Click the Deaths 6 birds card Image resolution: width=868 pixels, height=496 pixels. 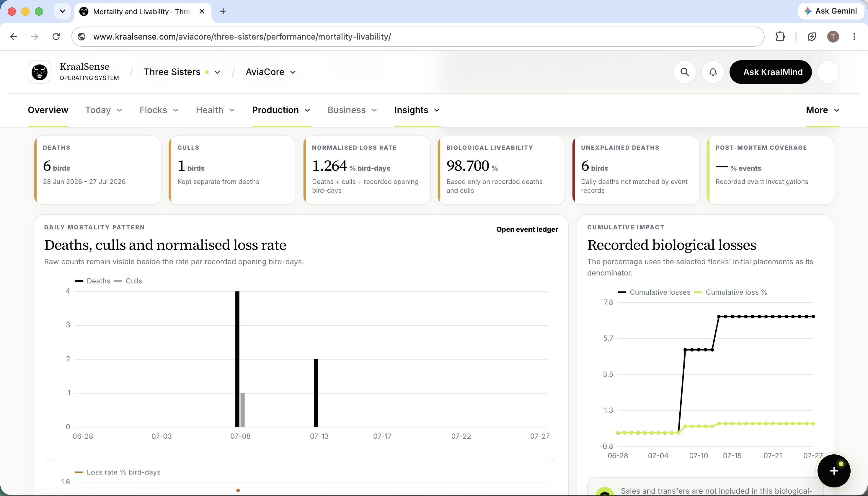click(97, 170)
